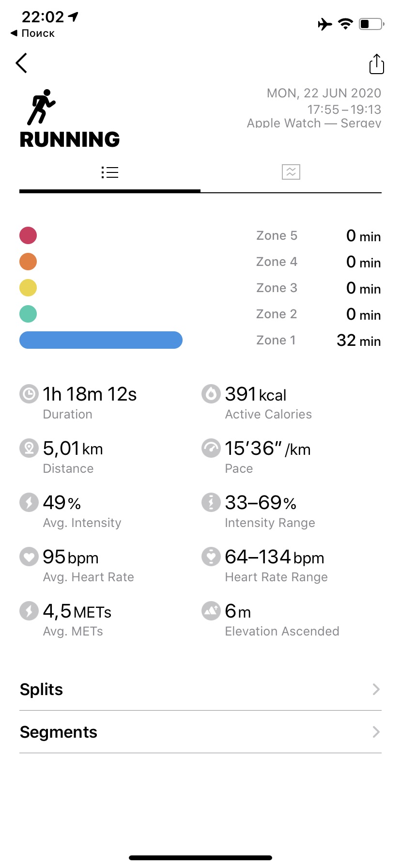
Task: Expand the Segments row chevron
Action: pos(376,732)
